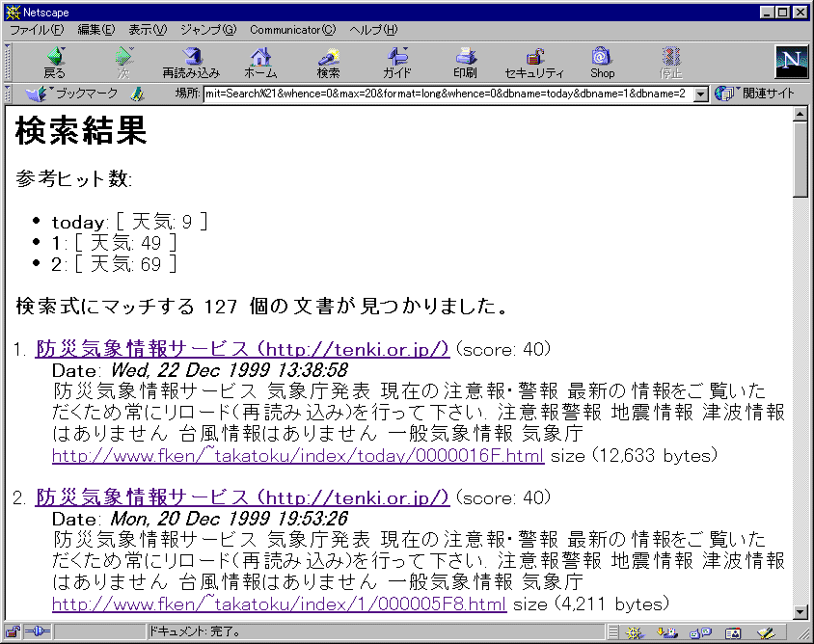This screenshot has height=644, width=814.
Task: Click date 'Wed, 22 Dec 1999 13:38:58'
Action: click(x=229, y=370)
